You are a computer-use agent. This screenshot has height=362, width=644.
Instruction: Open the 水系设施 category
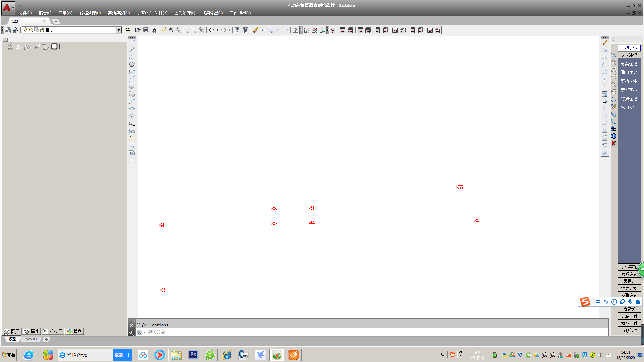tap(629, 274)
